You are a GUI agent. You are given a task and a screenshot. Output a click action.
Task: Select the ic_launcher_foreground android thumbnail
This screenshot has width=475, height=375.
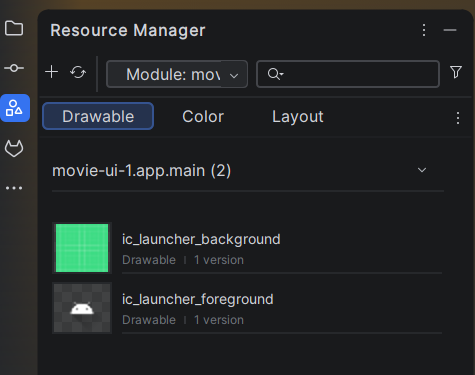(82, 308)
